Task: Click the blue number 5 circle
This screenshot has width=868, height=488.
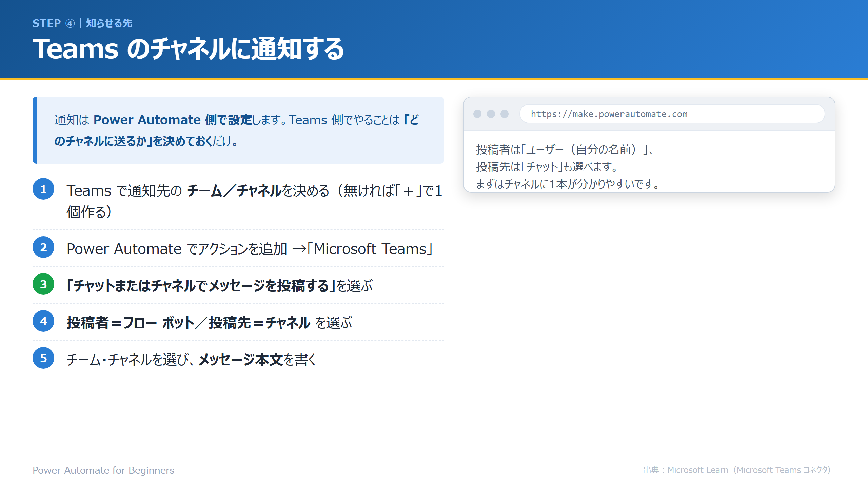Action: click(x=43, y=358)
